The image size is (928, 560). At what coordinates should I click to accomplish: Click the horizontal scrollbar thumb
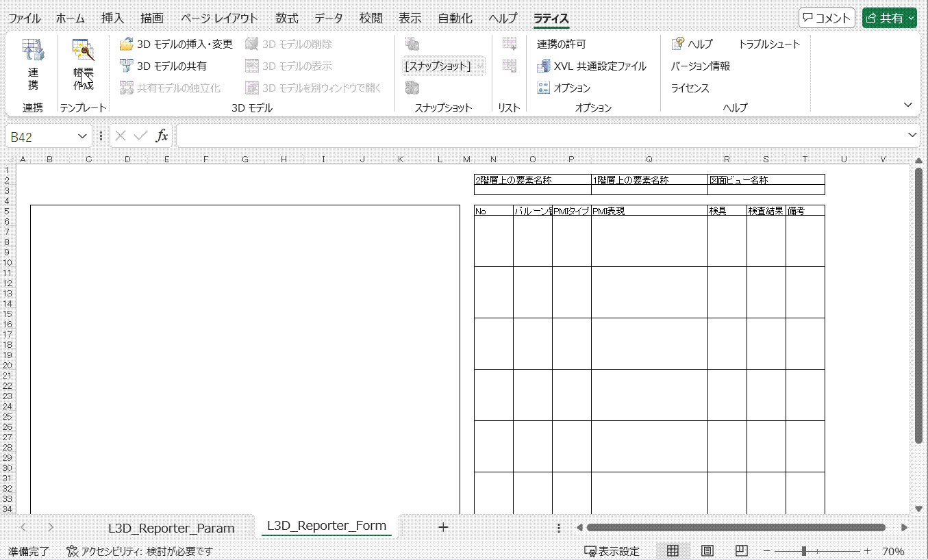(x=736, y=527)
